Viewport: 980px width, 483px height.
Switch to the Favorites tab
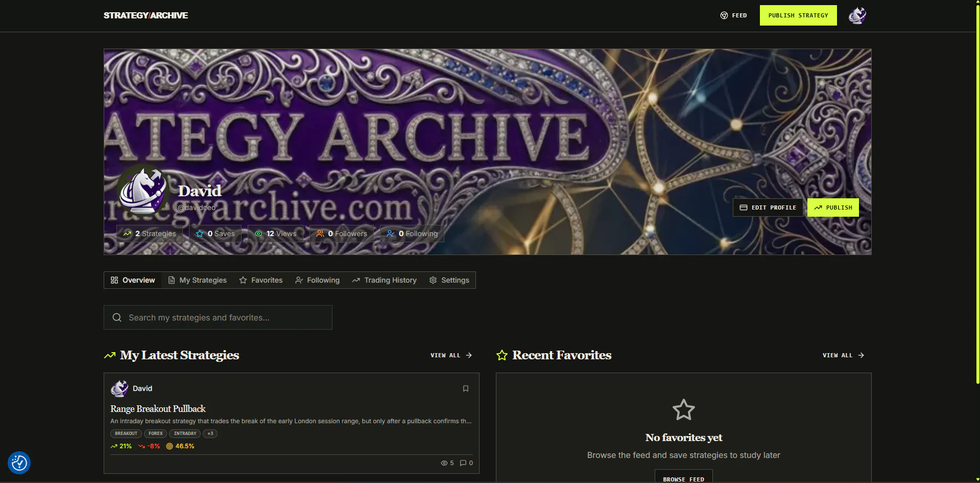pyautogui.click(x=261, y=280)
